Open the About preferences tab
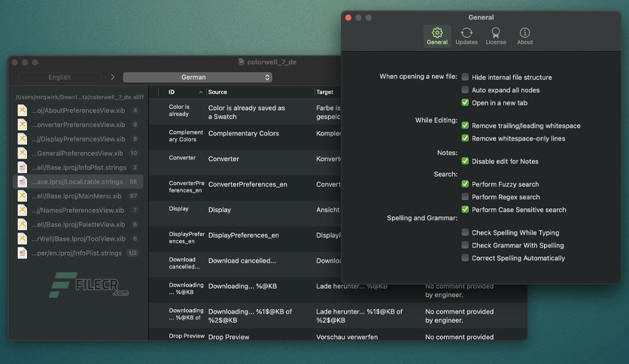The height and width of the screenshot is (364, 629). pos(524,36)
